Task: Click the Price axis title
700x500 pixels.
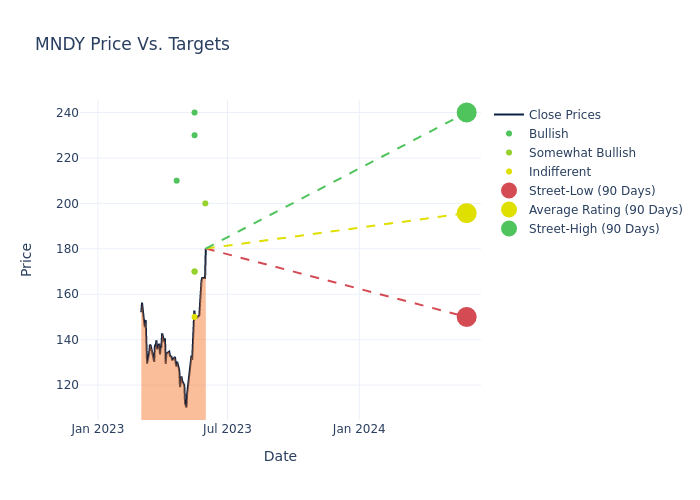Action: (x=27, y=259)
